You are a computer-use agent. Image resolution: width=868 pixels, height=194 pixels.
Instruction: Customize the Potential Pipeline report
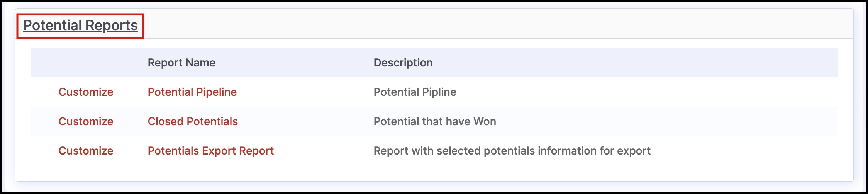[x=86, y=92]
